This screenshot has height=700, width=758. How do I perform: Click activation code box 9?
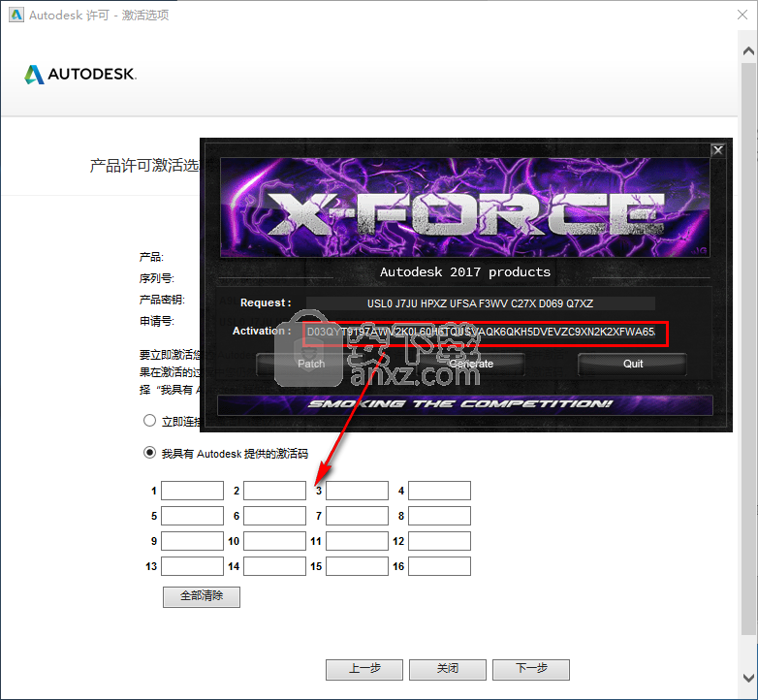(x=192, y=541)
